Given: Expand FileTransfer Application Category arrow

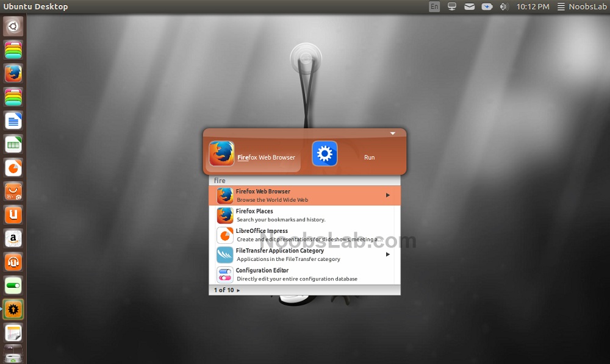Looking at the screenshot, I should [x=387, y=254].
